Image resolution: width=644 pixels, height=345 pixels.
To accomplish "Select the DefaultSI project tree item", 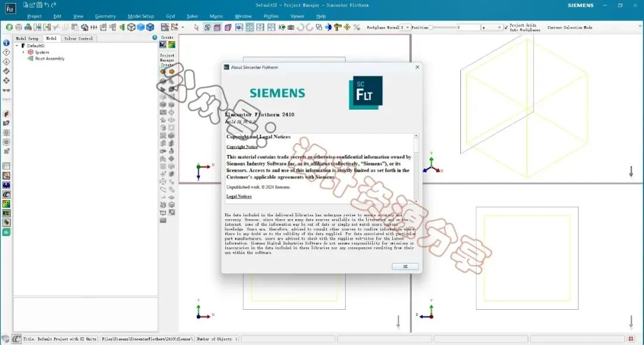I will pos(36,45).
